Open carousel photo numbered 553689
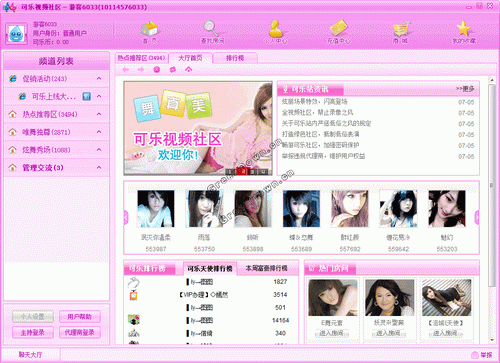 pos(301,209)
